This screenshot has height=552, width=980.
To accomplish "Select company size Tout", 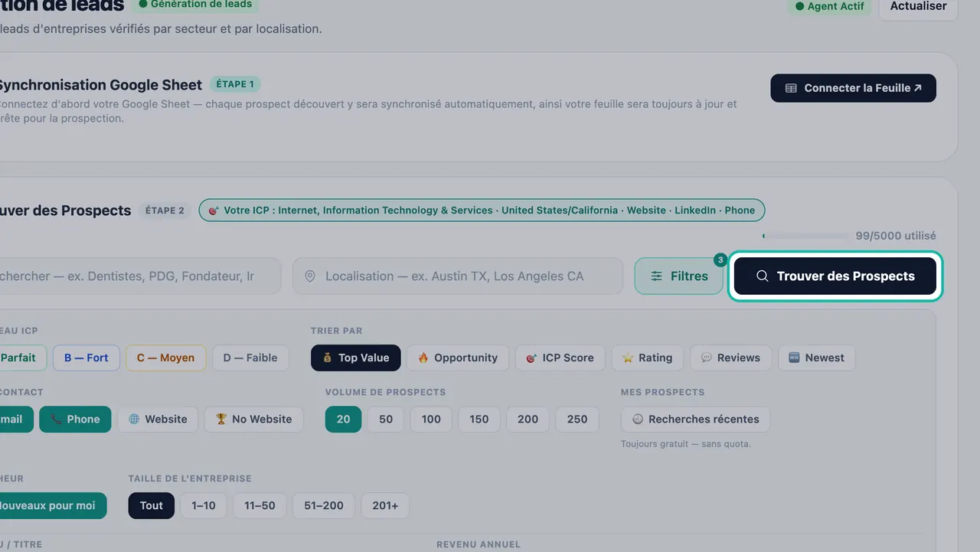I will pos(151,505).
